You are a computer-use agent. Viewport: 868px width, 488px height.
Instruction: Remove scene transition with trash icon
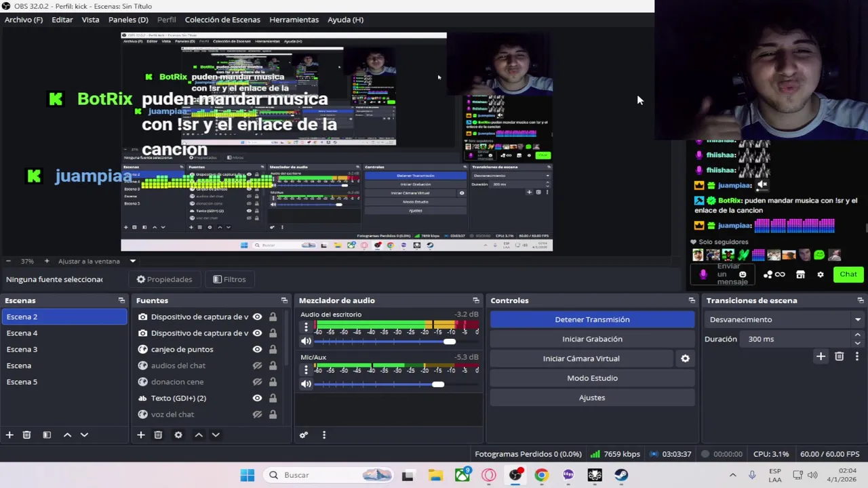pos(840,356)
